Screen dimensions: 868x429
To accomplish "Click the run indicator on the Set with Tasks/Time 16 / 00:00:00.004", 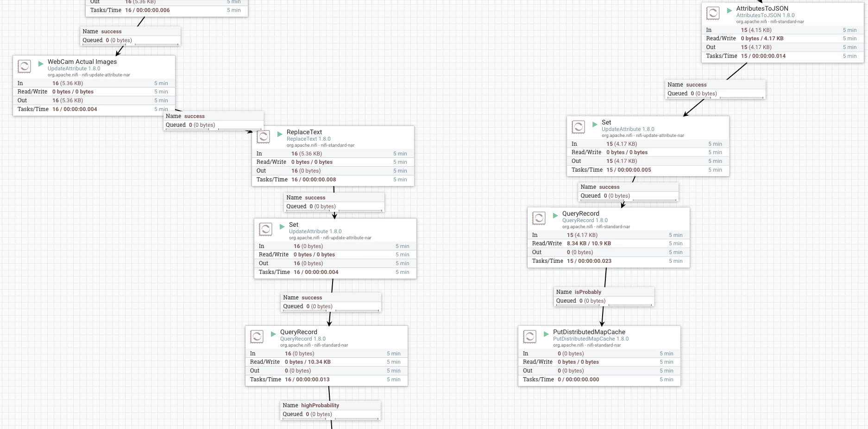I will pos(282,226).
